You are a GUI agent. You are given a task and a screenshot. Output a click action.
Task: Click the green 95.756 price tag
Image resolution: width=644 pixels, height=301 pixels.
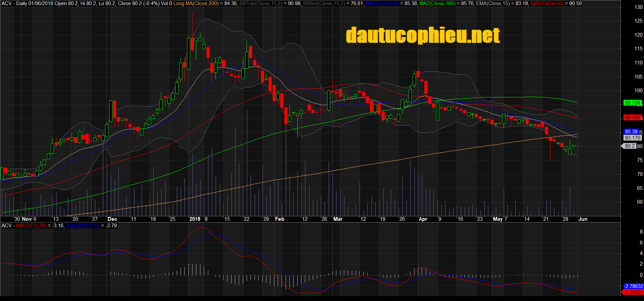tap(632, 103)
